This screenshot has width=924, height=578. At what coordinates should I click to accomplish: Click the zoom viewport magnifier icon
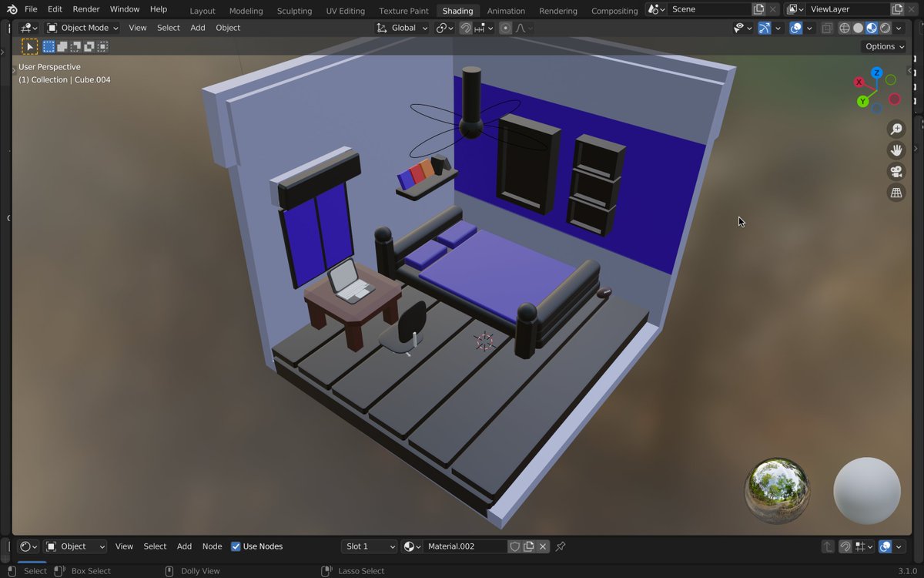896,129
